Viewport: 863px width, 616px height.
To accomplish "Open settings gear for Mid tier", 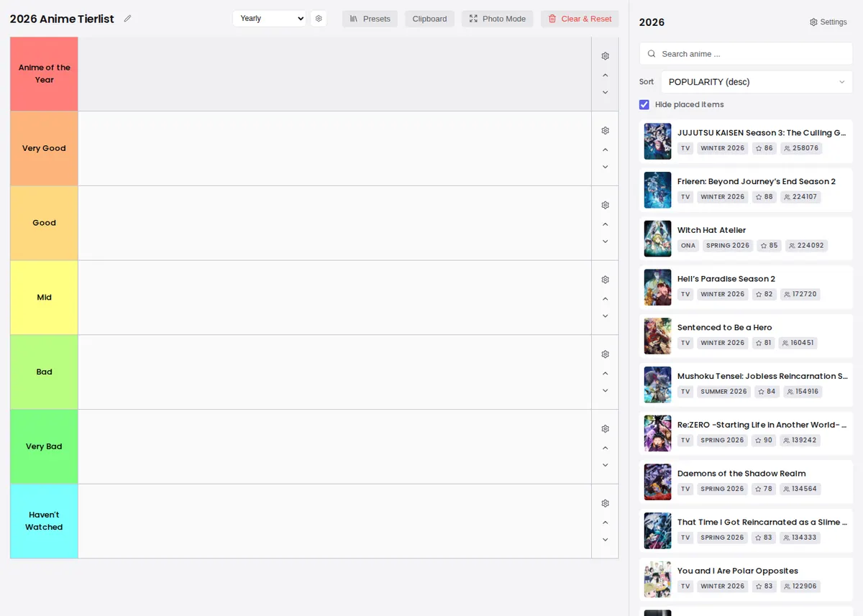I will (x=605, y=280).
